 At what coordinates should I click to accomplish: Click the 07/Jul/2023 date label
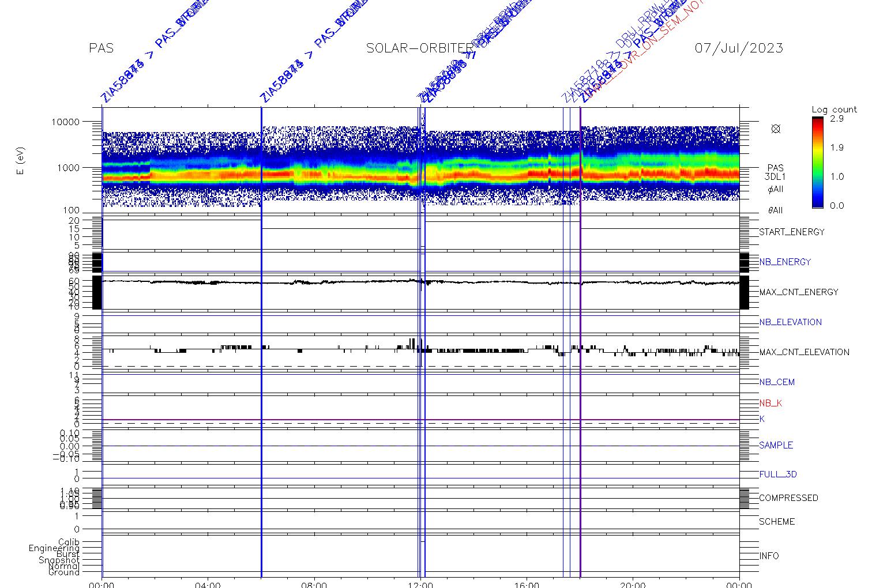coord(739,48)
